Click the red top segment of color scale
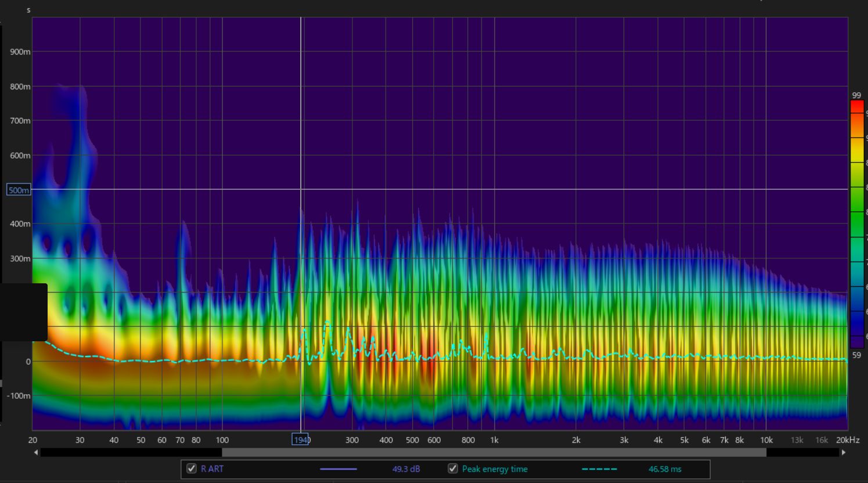 [857, 107]
